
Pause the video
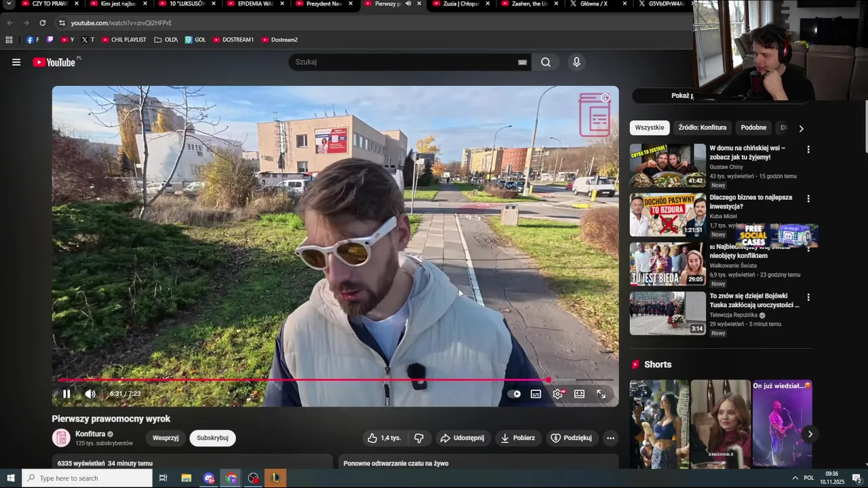pos(66,394)
